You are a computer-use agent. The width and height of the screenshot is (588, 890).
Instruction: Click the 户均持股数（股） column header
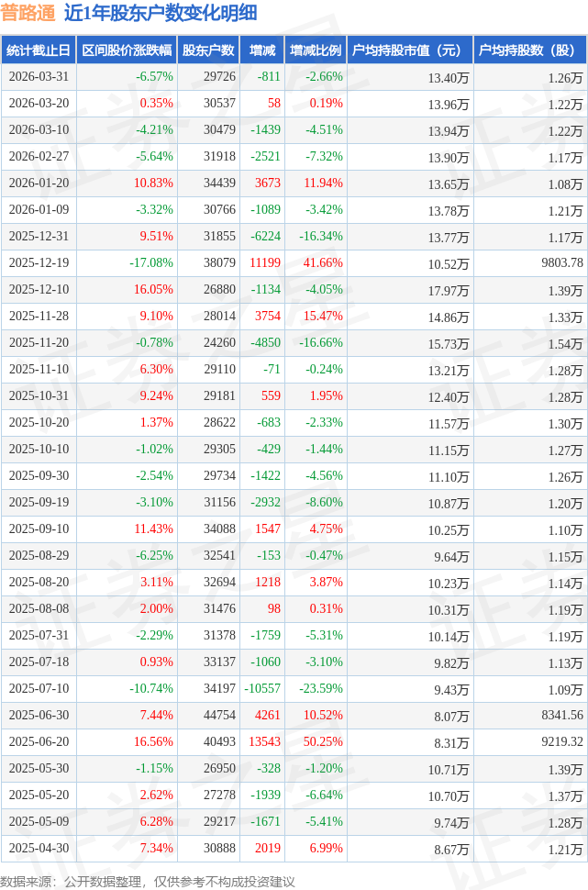[x=530, y=50]
